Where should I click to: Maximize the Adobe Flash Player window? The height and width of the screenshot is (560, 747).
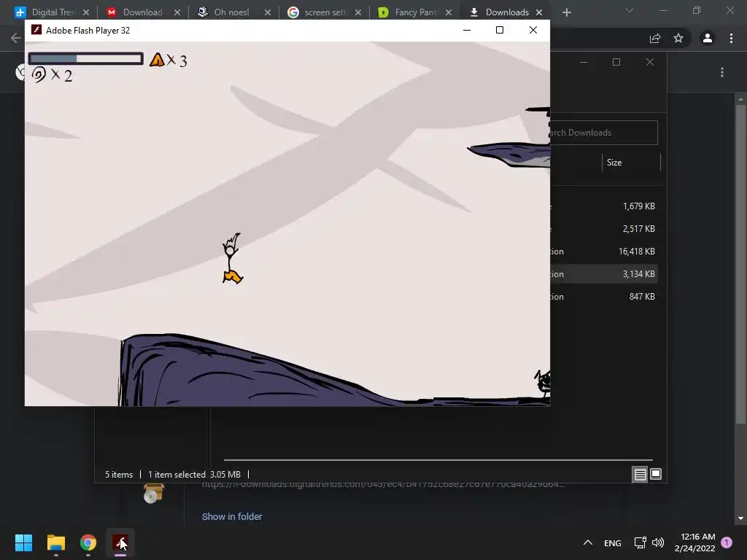pyautogui.click(x=499, y=30)
